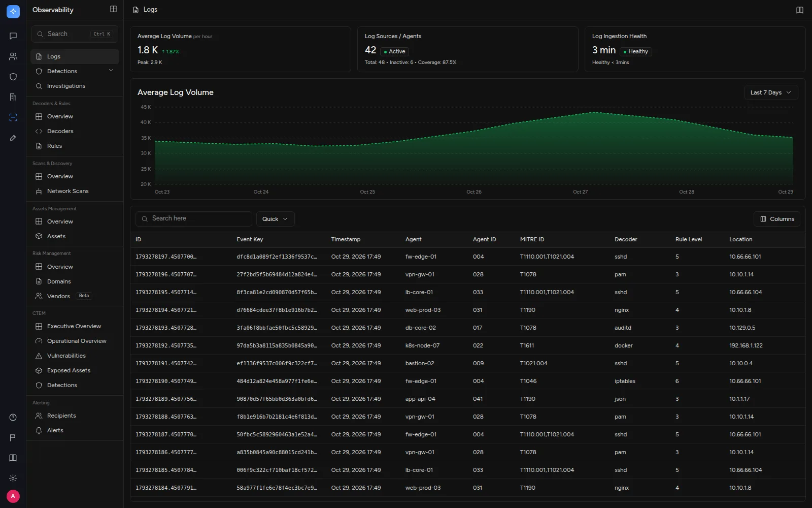Viewport: 812px width, 508px height.
Task: Open the flag icon in the left rail
Action: tap(13, 437)
